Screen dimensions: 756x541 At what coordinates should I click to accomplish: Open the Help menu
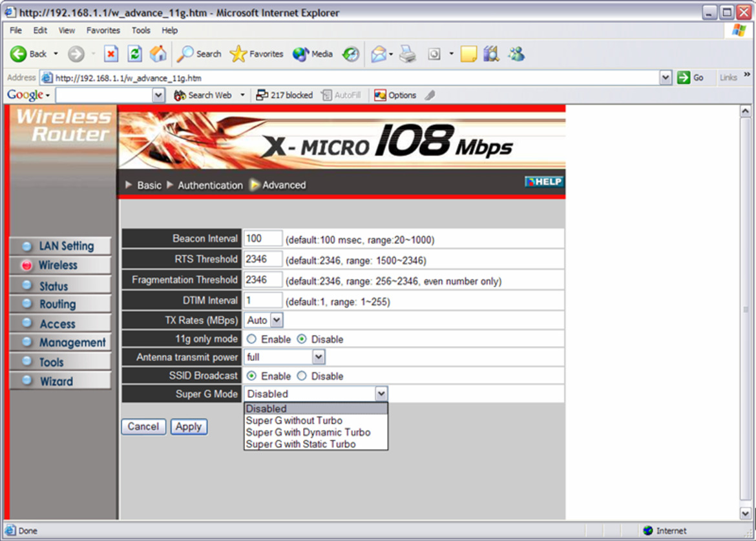(x=169, y=30)
